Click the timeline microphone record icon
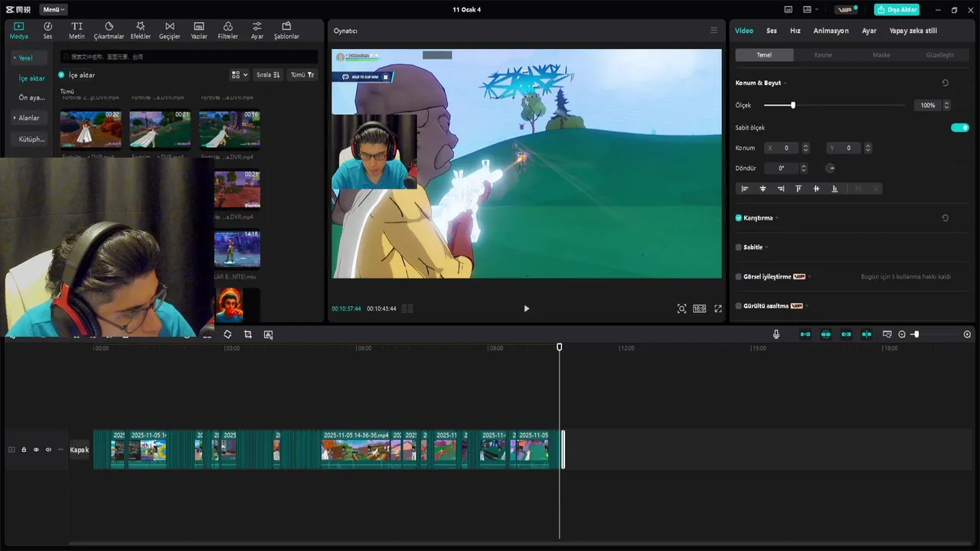Image resolution: width=980 pixels, height=551 pixels. click(776, 334)
